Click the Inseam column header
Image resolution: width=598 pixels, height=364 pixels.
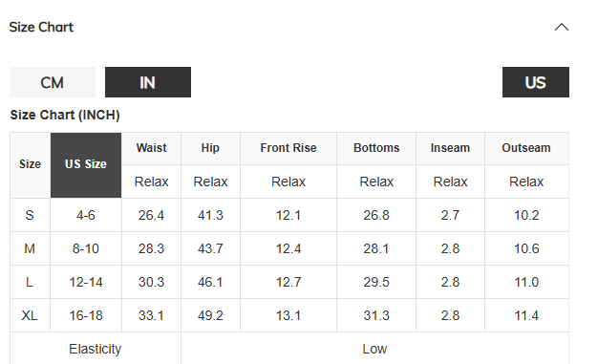click(x=450, y=148)
